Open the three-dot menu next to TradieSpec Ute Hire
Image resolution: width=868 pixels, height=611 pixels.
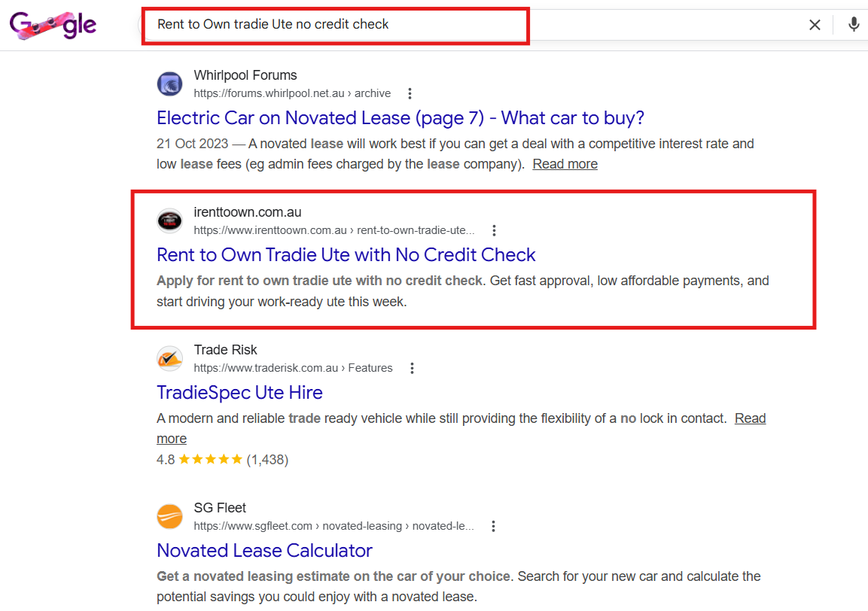pos(412,368)
